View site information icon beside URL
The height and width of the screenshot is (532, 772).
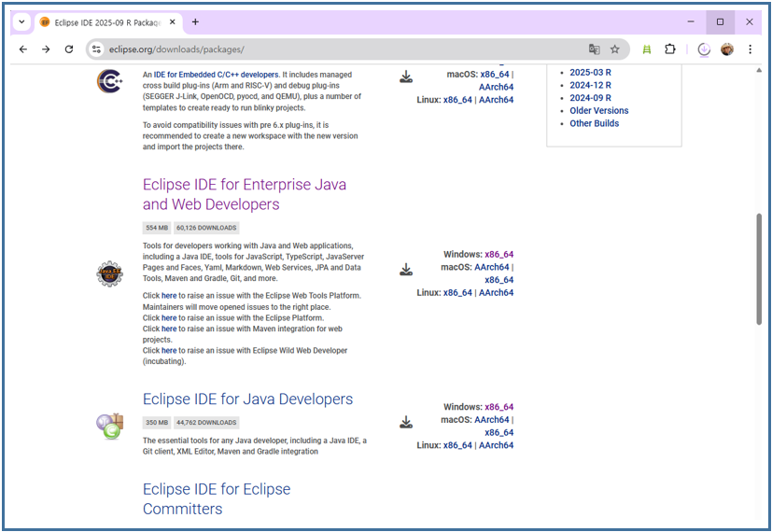[x=96, y=49]
